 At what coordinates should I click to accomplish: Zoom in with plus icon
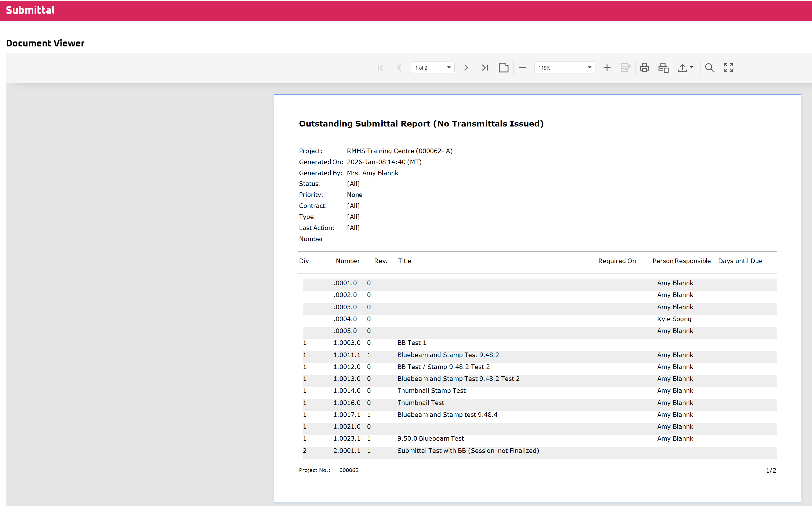(607, 68)
